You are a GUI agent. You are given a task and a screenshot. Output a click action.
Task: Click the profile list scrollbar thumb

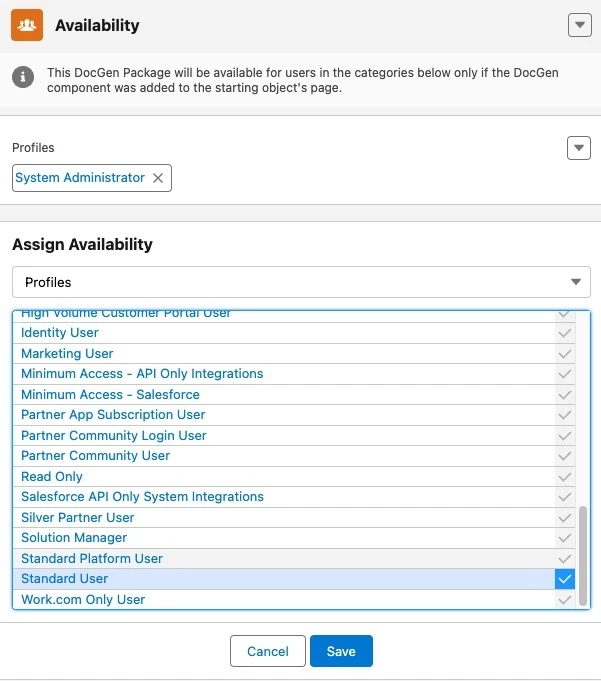point(583,555)
